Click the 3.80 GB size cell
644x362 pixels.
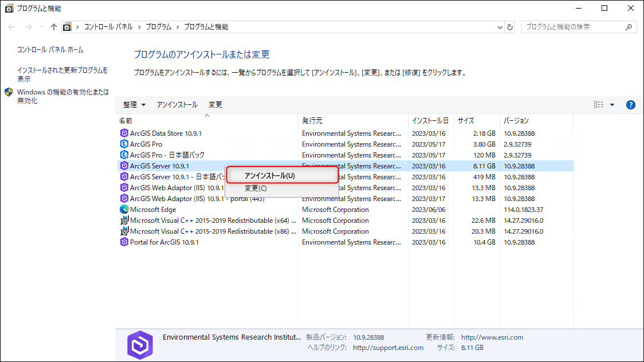484,144
